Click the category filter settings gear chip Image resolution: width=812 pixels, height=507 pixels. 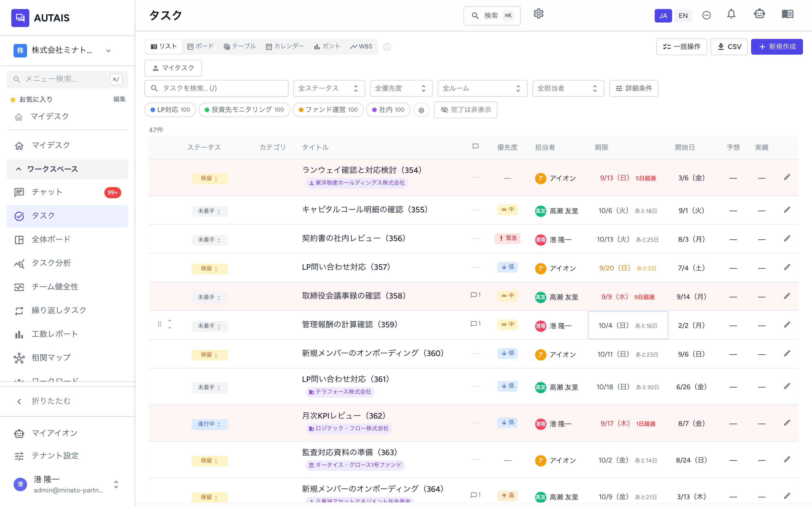point(422,110)
